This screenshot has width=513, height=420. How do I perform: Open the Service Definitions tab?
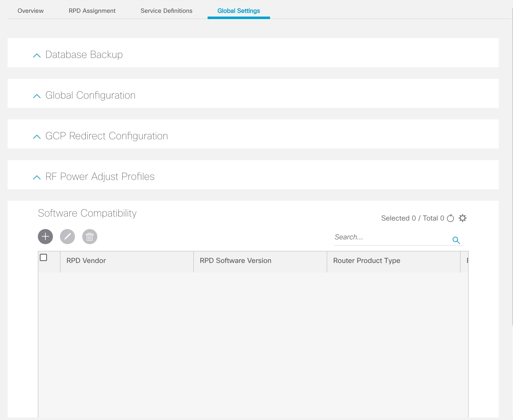pyautogui.click(x=166, y=11)
